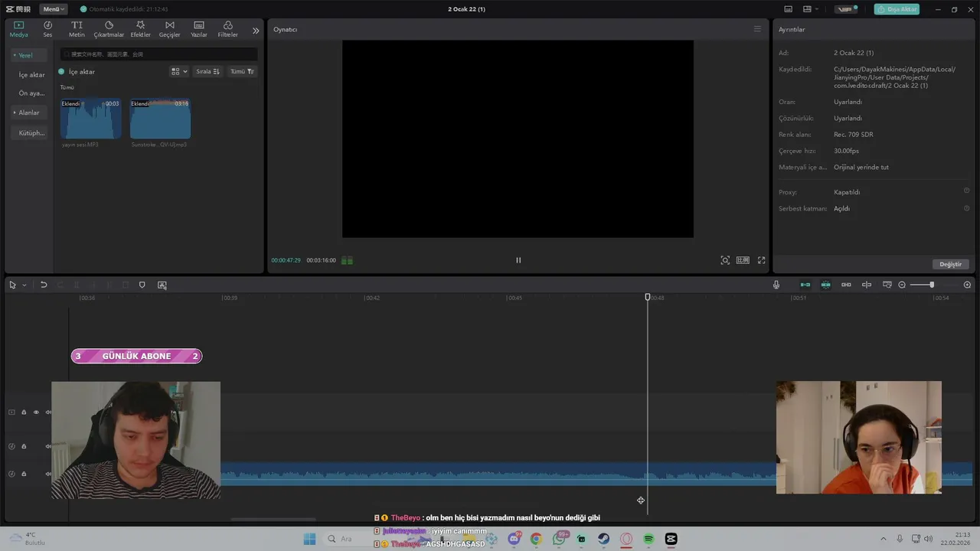Open CapCut icon in the taskbar
Viewport: 980px width, 551px height.
pos(671,540)
